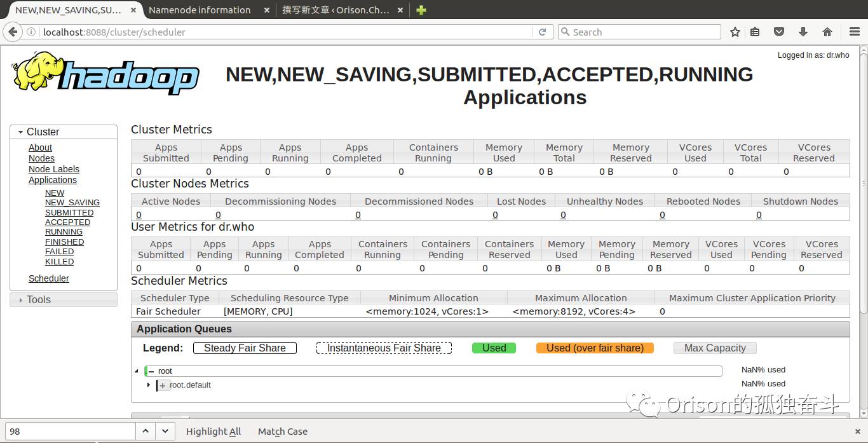868x443 pixels.
Task: Go back with the browser back arrow
Action: coord(13,32)
